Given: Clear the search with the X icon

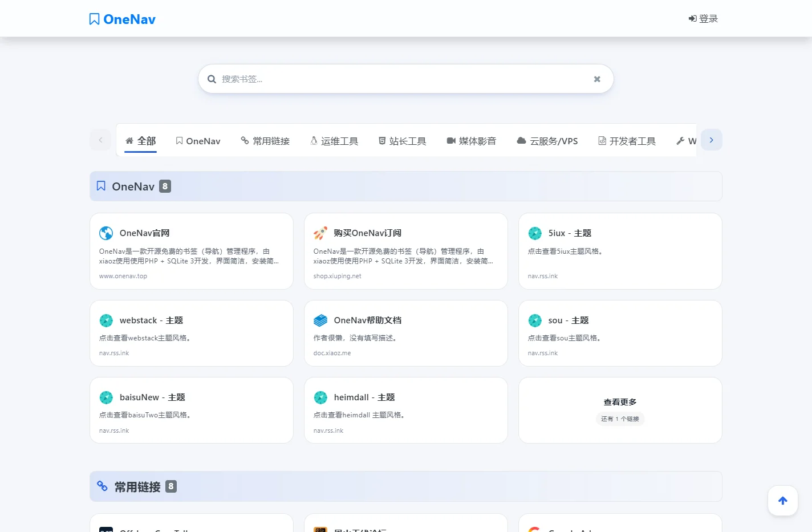Looking at the screenshot, I should pos(597,79).
